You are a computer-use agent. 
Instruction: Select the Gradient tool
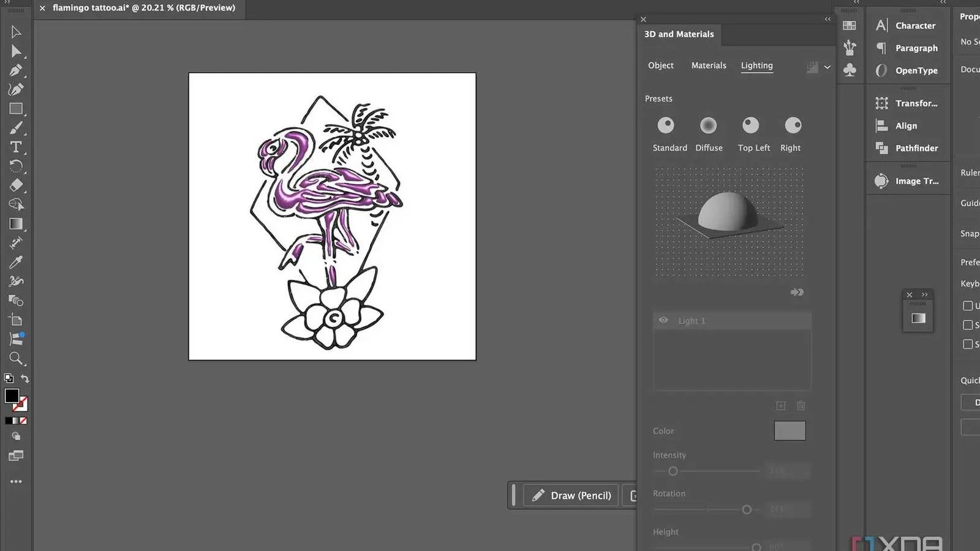pyautogui.click(x=16, y=223)
